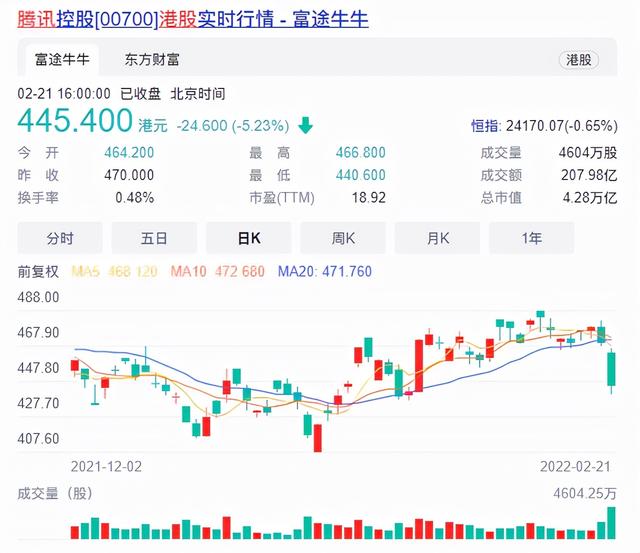The height and width of the screenshot is (553, 640).
Task: Click the 前复权 adjustment label
Action: pyautogui.click(x=38, y=271)
